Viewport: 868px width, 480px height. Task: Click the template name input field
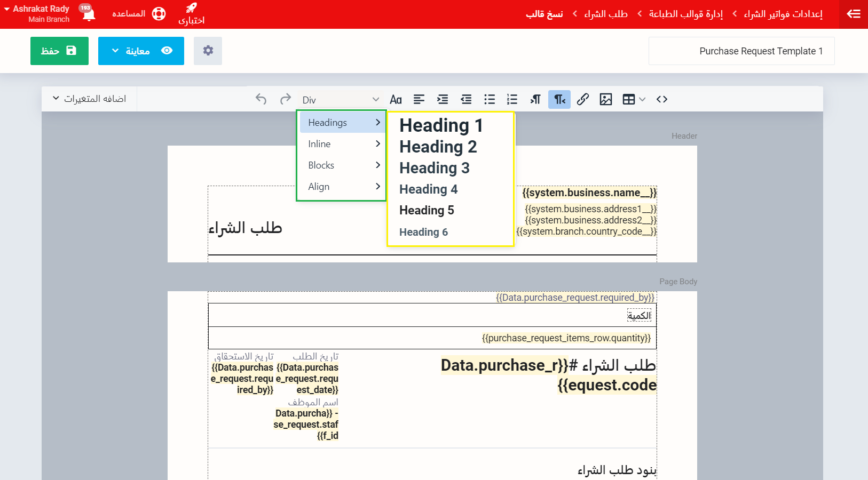(741, 51)
